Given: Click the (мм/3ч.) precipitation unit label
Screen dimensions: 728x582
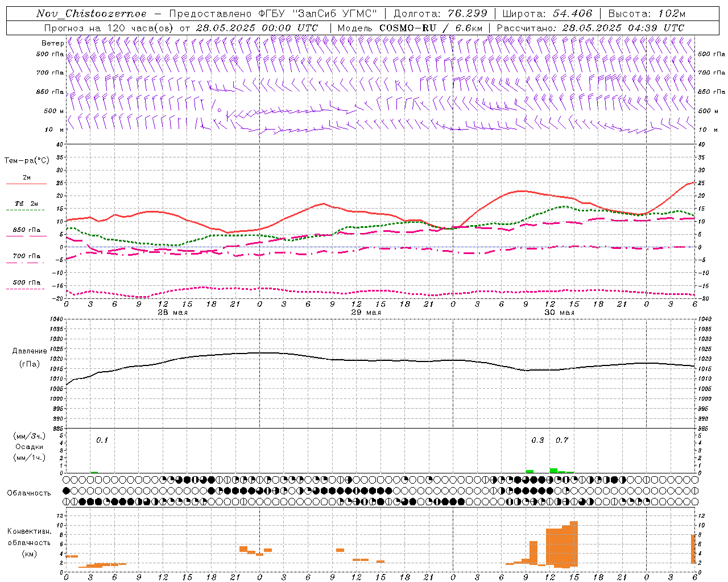Looking at the screenshot, I should (x=29, y=436).
